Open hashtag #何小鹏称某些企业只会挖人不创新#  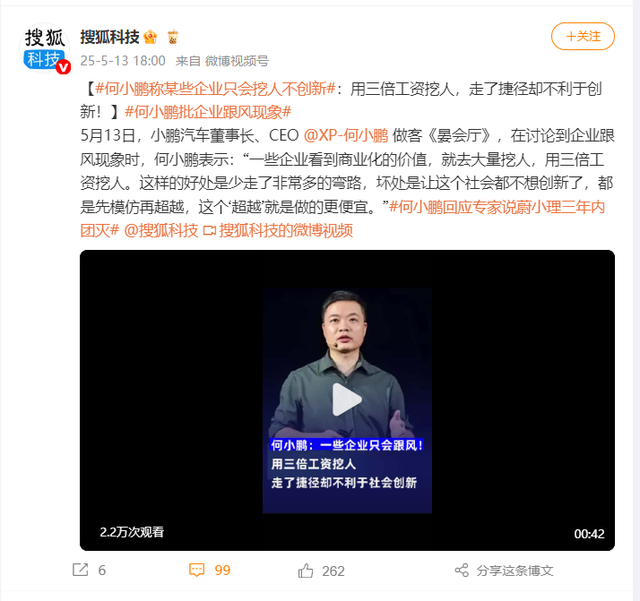215,89
